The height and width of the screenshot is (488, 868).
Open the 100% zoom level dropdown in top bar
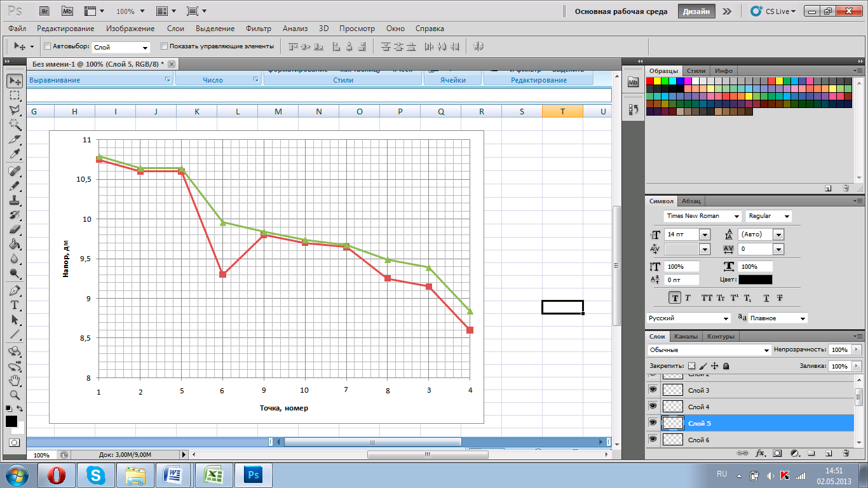tap(142, 11)
